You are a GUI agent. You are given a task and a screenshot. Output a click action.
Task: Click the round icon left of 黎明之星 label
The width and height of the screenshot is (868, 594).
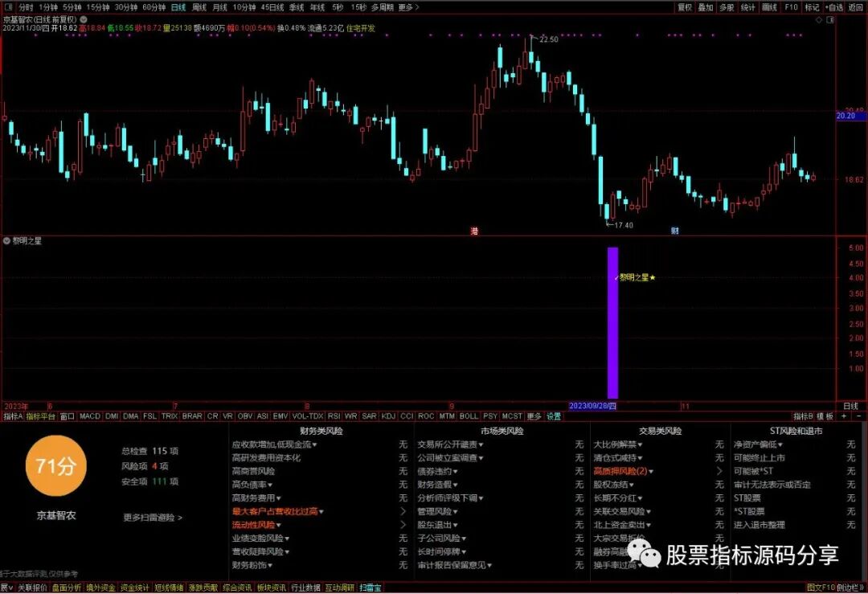coord(6,241)
